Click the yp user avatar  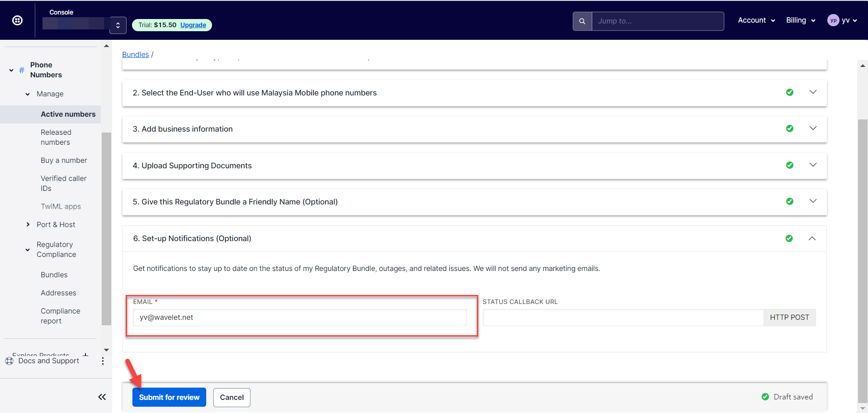coord(833,20)
